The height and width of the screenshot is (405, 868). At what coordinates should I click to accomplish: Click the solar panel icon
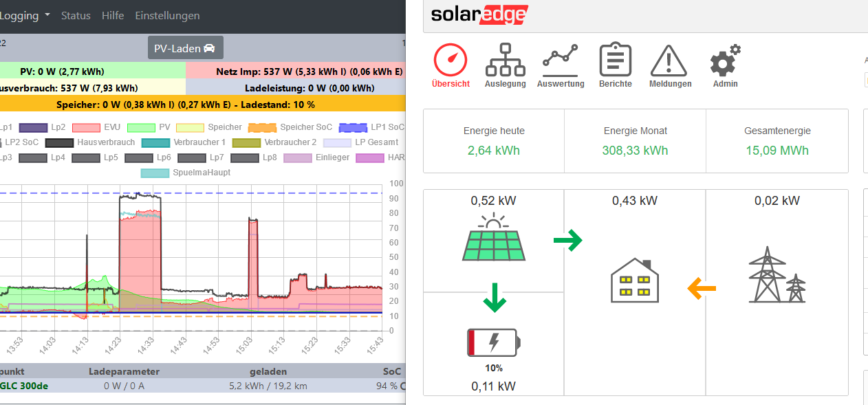click(x=494, y=238)
